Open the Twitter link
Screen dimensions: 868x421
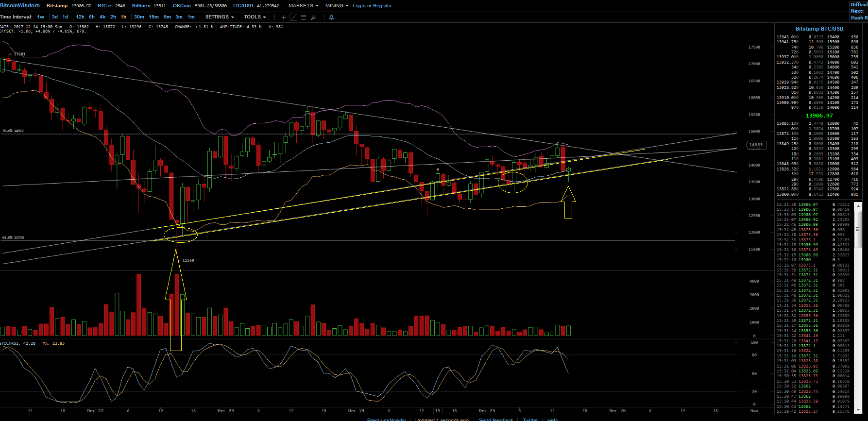pyautogui.click(x=530, y=420)
